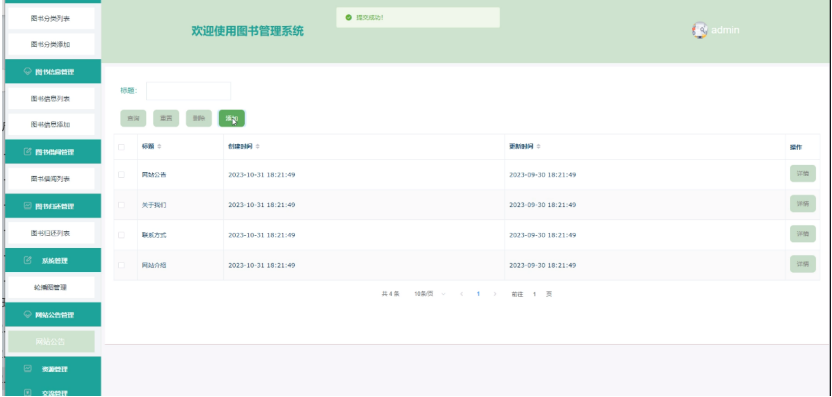Click the green success check icon in the notification

[349, 18]
